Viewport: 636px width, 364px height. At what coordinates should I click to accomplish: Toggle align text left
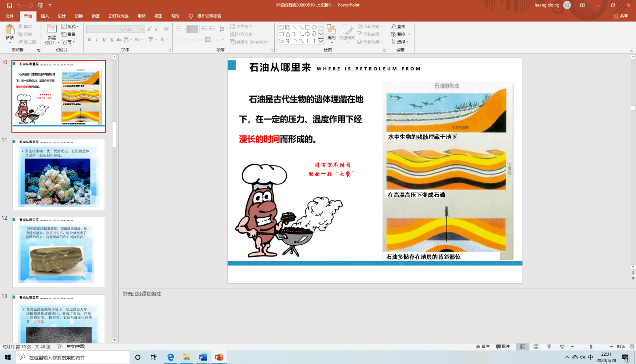click(179, 40)
